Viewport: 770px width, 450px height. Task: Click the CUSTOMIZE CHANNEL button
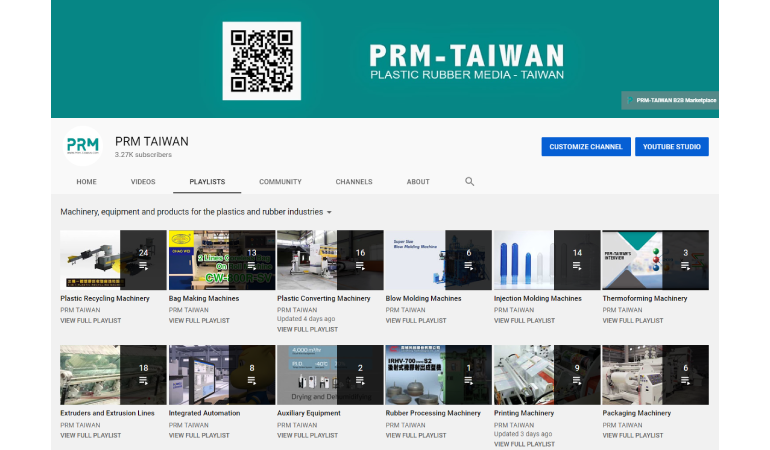[586, 146]
